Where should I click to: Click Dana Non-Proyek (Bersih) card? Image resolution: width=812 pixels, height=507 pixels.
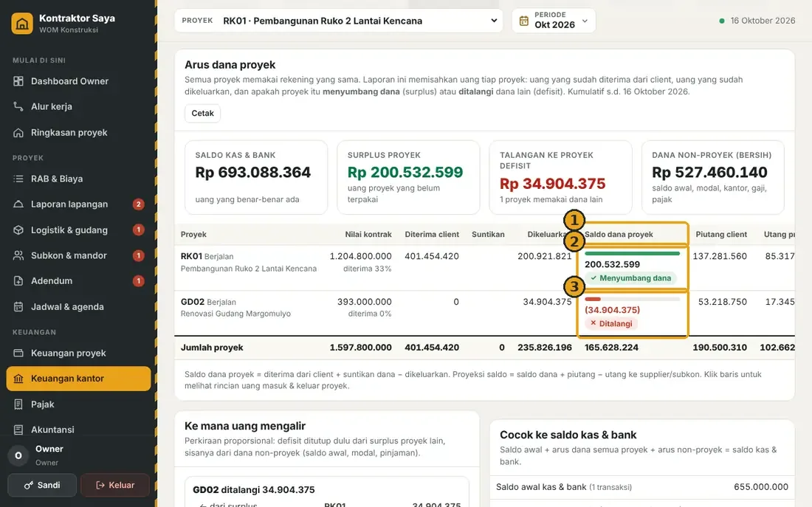[x=713, y=177]
